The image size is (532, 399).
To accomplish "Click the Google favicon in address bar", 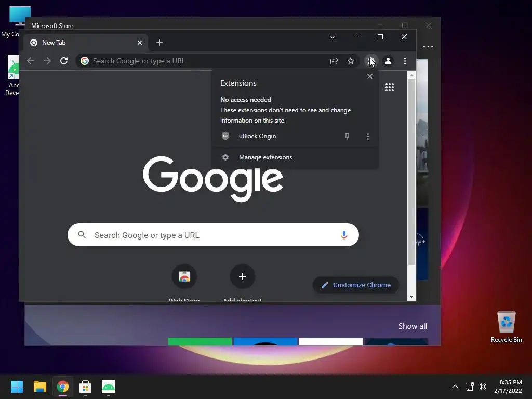I will tap(85, 61).
